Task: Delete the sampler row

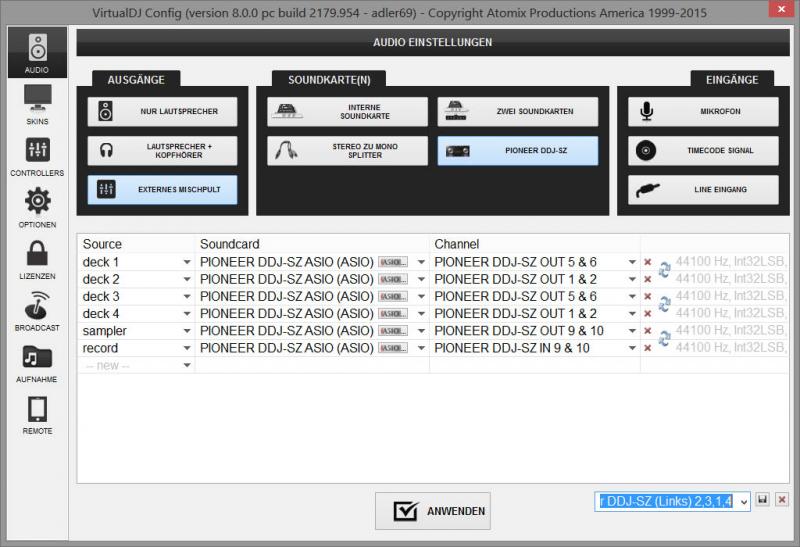Action: (647, 331)
